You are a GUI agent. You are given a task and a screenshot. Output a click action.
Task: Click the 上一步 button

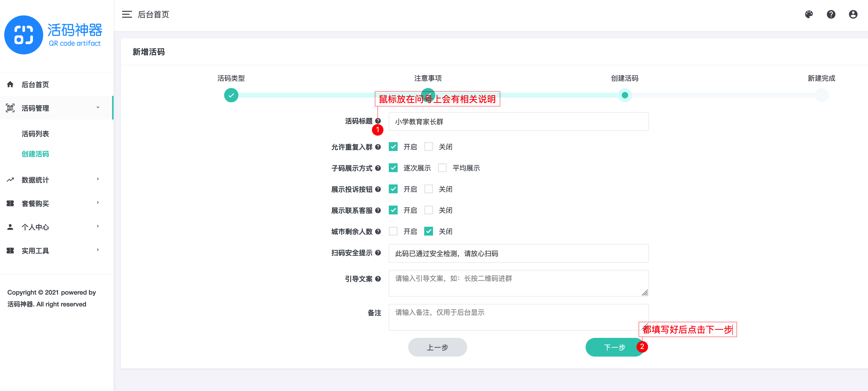pyautogui.click(x=437, y=347)
